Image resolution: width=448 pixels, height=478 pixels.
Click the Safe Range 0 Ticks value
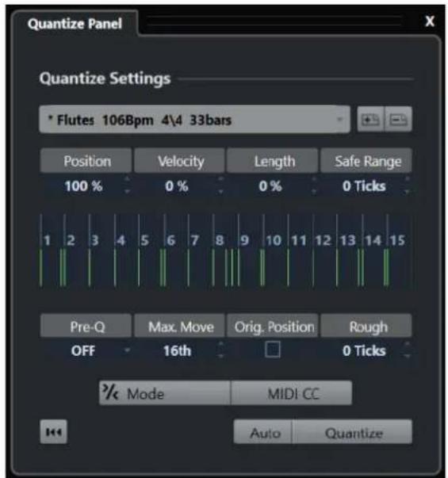pos(364,185)
